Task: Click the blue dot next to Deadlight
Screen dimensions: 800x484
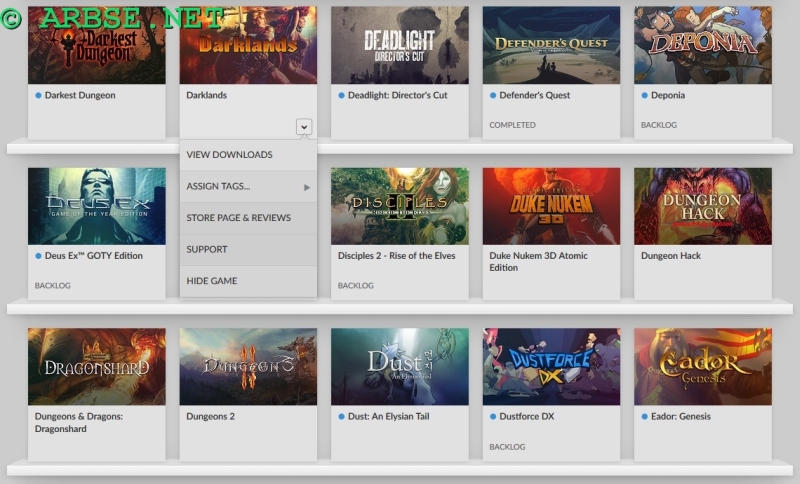Action: 341,95
